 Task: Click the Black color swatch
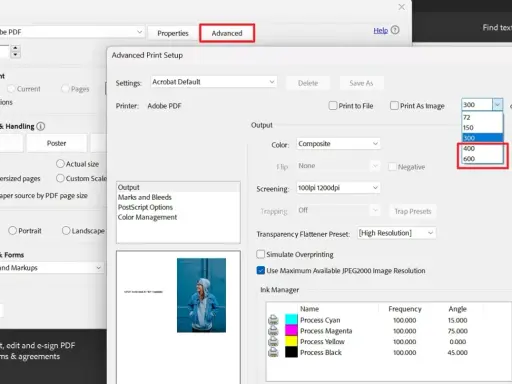point(291,352)
